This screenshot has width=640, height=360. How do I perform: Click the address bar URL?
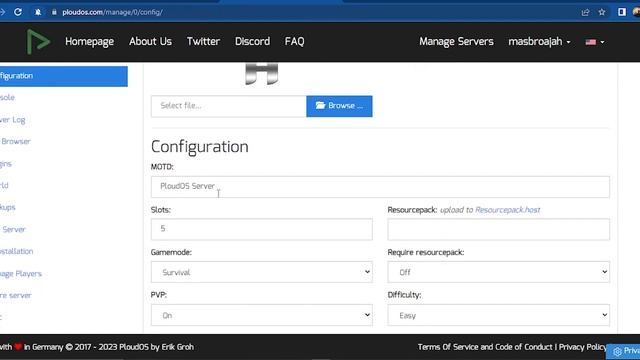pyautogui.click(x=112, y=12)
